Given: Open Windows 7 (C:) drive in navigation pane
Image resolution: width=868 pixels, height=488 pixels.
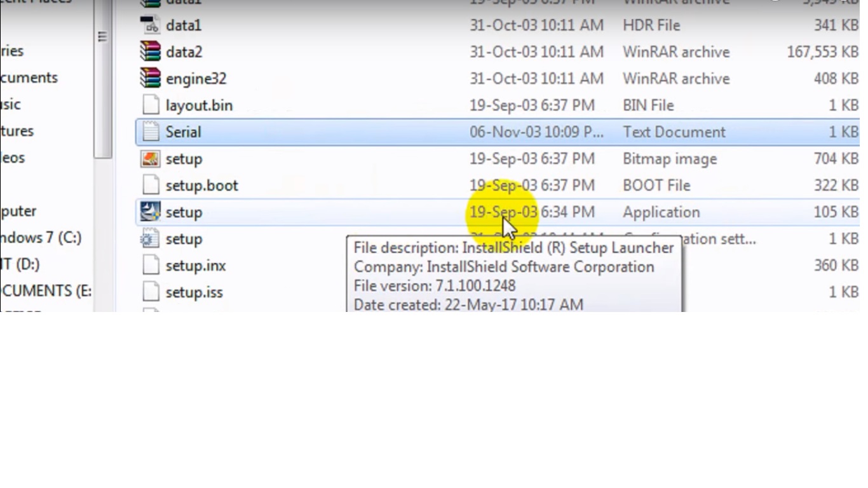Looking at the screenshot, I should click(41, 238).
